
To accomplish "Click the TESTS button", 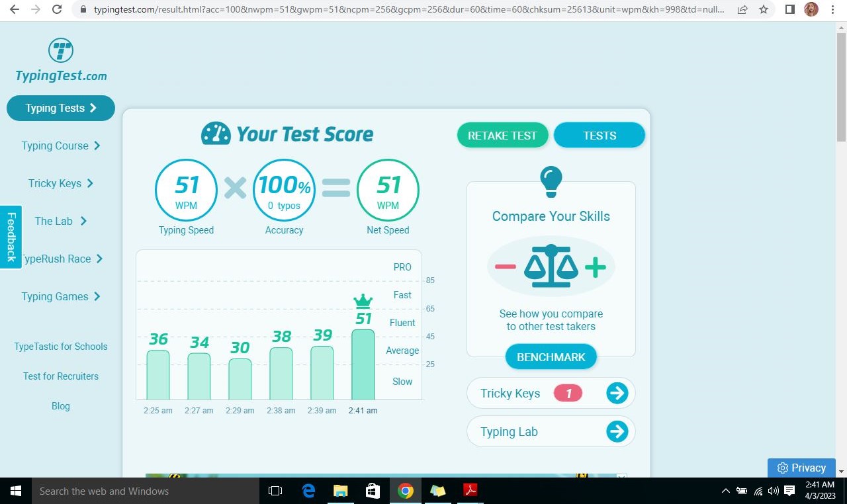I will pos(600,135).
